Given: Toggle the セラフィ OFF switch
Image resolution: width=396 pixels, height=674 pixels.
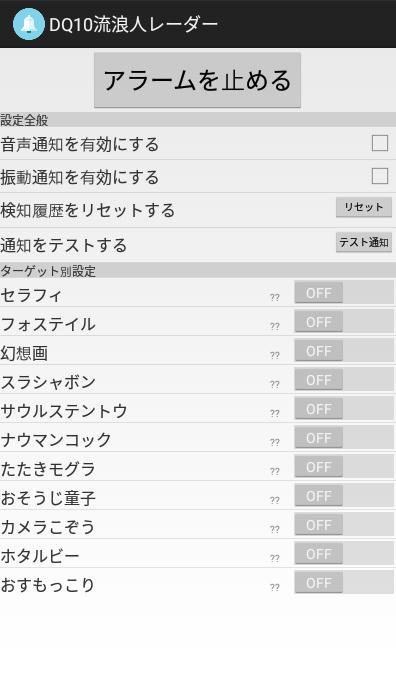Looking at the screenshot, I should tap(344, 293).
